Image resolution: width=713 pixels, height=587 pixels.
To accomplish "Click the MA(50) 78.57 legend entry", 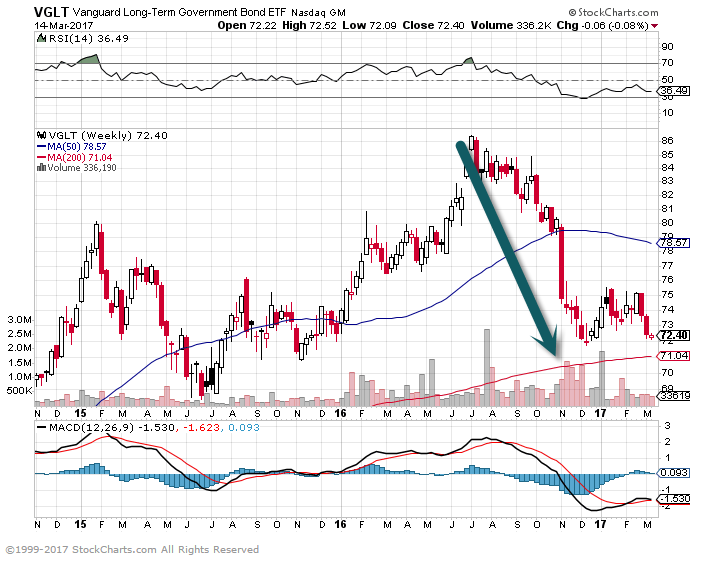I will (x=71, y=147).
